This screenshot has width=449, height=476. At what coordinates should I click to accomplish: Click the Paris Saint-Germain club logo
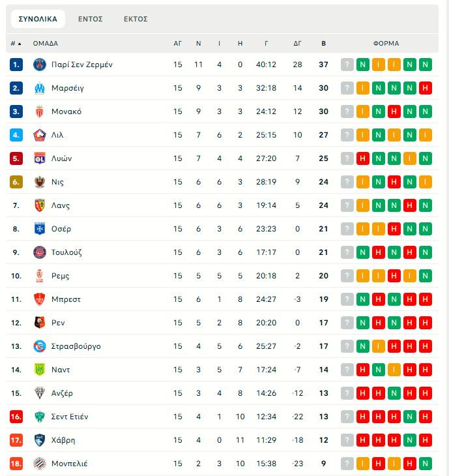point(39,65)
